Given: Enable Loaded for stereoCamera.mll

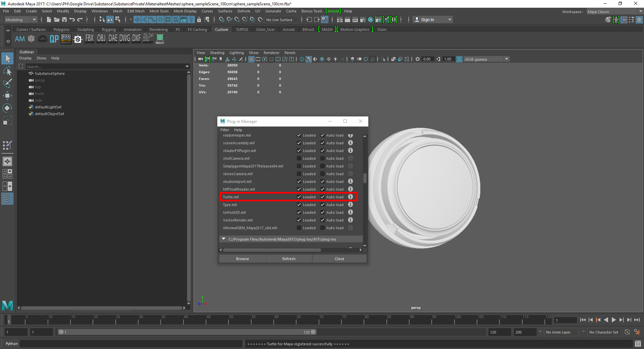Looking at the screenshot, I should pos(299,174).
